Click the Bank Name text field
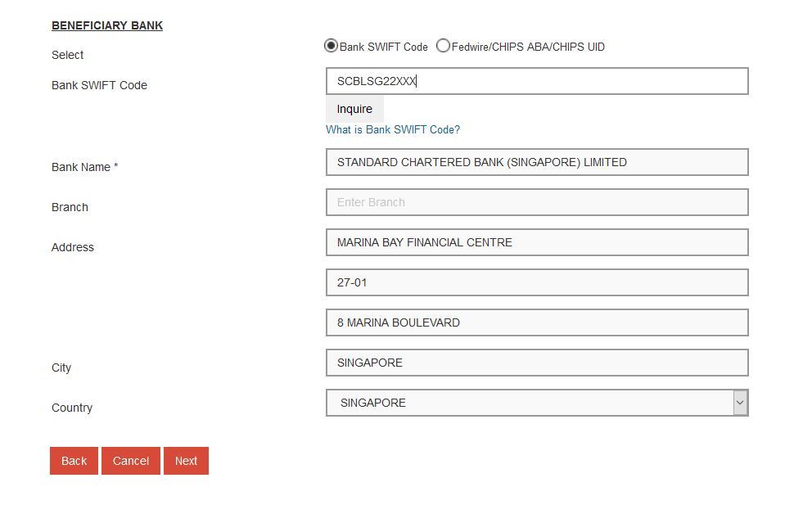The image size is (812, 505). click(x=536, y=162)
